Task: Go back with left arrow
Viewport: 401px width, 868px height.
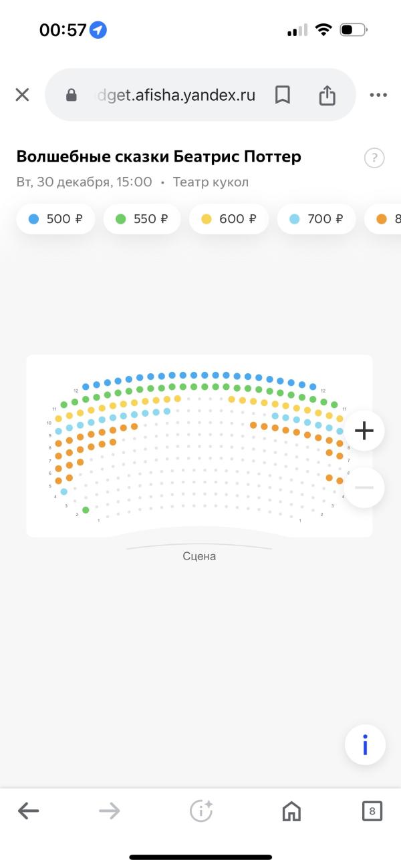Action: (x=28, y=811)
